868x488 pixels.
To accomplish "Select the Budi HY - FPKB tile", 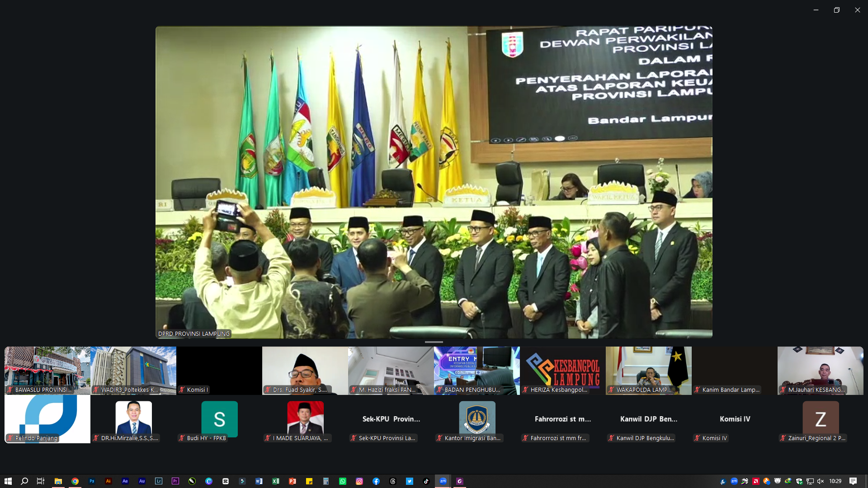I will tap(219, 419).
